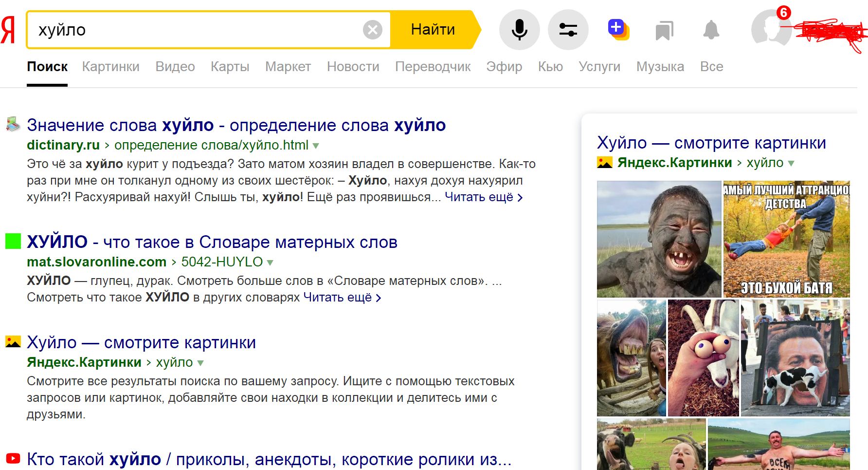Click the YouTube favicon of the last result
The image size is (868, 470).
click(x=13, y=458)
